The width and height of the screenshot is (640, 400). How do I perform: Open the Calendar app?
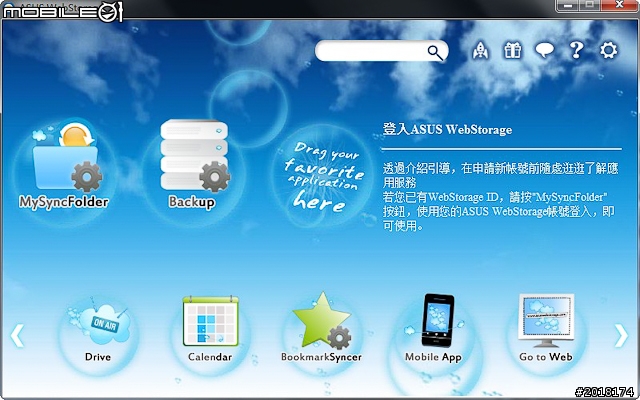tap(210, 329)
